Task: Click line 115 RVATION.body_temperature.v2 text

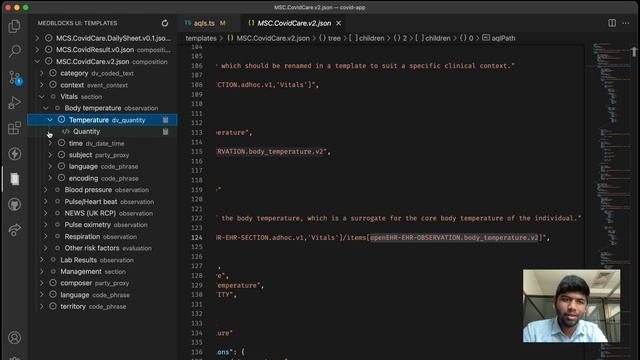Action: [271, 151]
